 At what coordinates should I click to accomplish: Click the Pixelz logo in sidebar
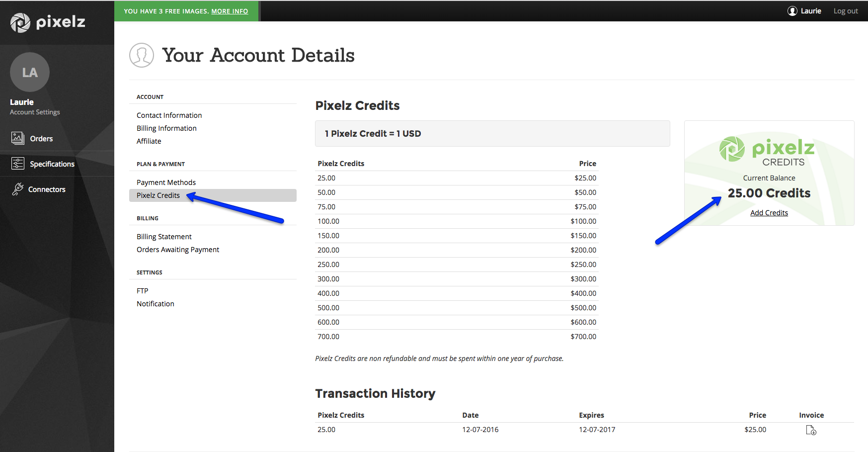[x=48, y=22]
